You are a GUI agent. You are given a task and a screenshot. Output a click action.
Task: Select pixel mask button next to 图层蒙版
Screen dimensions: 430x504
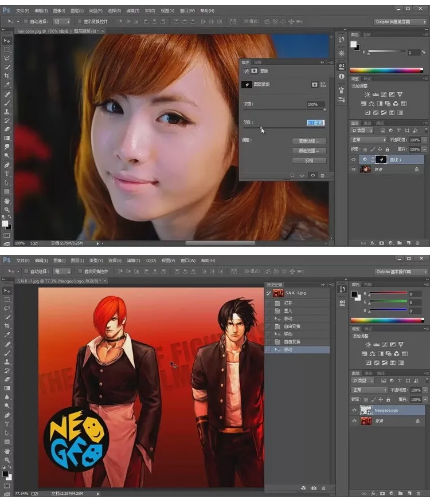point(314,85)
